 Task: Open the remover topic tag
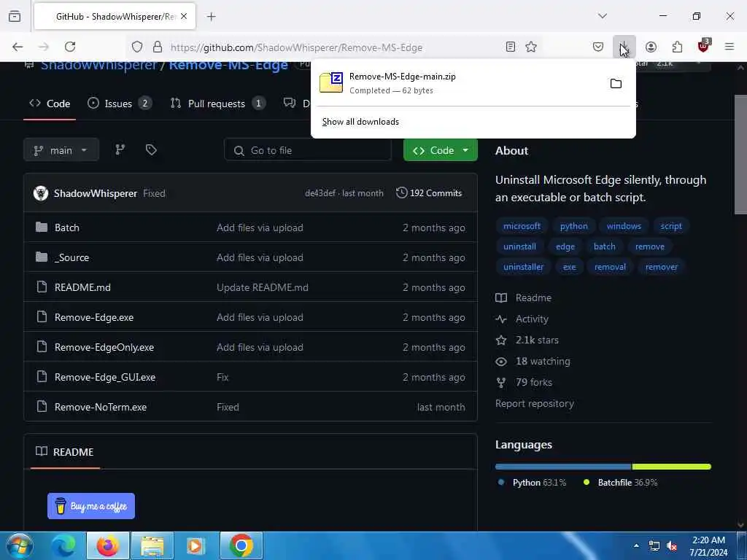[x=661, y=267]
